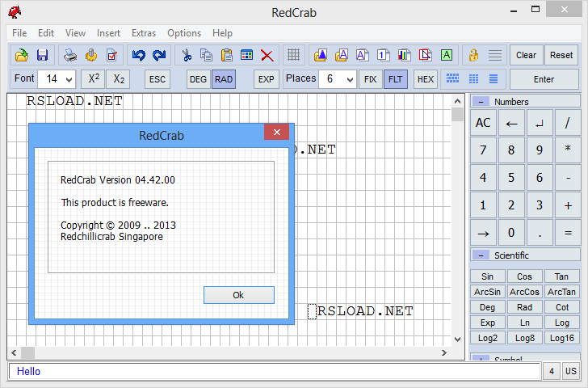Close the RedCrab about dialog
The width and height of the screenshot is (588, 388).
[277, 132]
